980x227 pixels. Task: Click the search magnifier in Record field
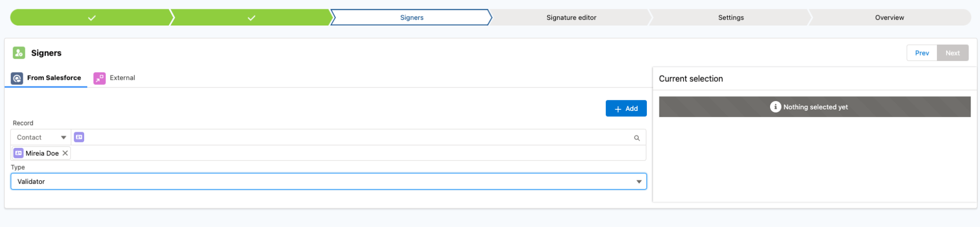[637, 138]
